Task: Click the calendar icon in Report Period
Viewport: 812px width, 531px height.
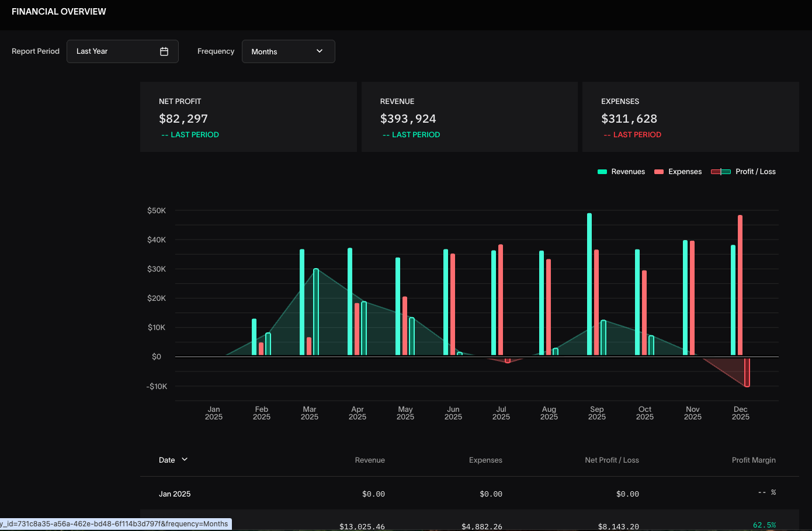Action: (x=164, y=51)
